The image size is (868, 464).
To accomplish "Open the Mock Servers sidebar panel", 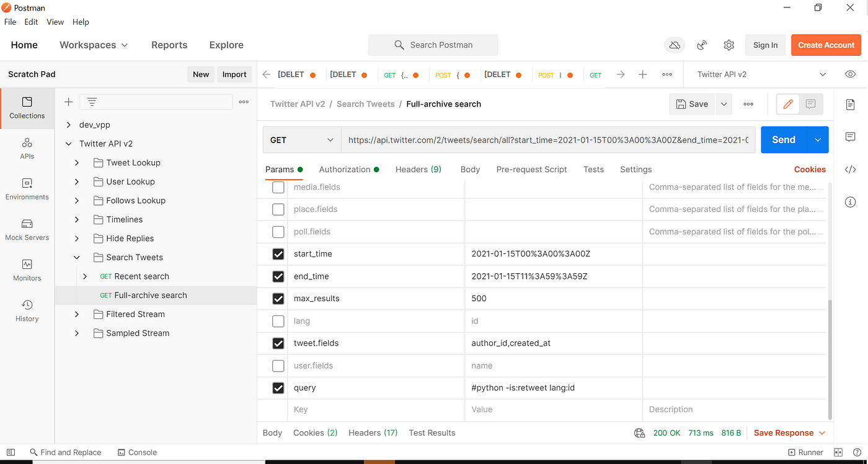I will click(x=27, y=230).
